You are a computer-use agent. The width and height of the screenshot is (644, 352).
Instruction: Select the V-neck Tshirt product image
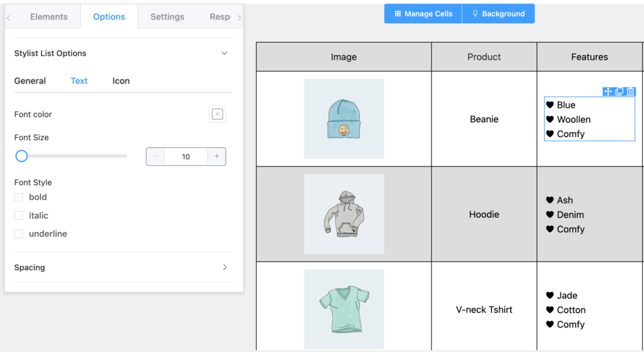344,309
